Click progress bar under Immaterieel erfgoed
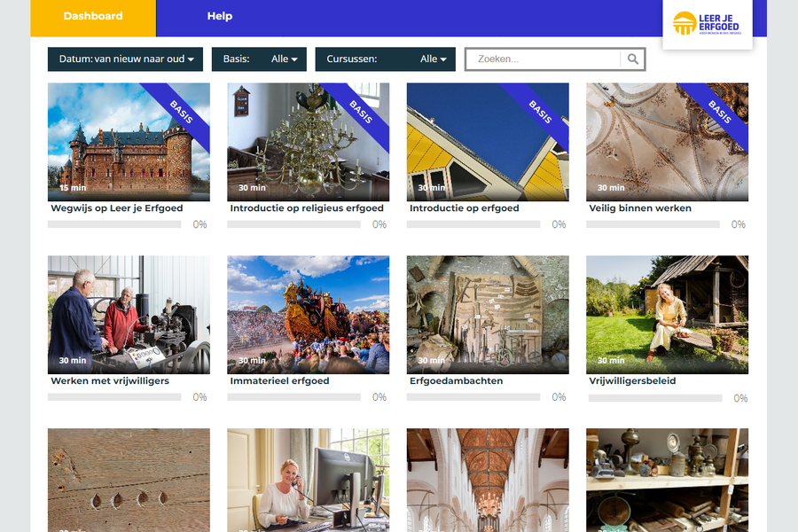Image resolution: width=798 pixels, height=532 pixels. pyautogui.click(x=293, y=397)
